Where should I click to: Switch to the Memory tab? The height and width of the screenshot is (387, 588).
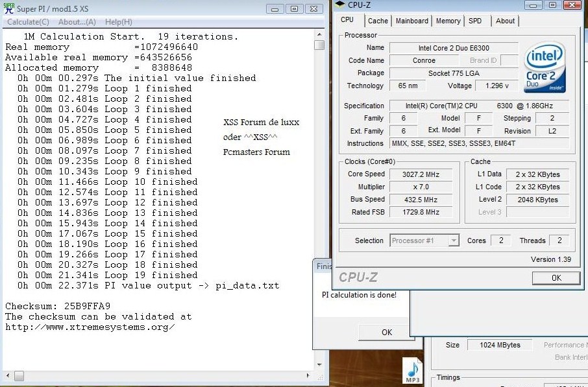448,21
